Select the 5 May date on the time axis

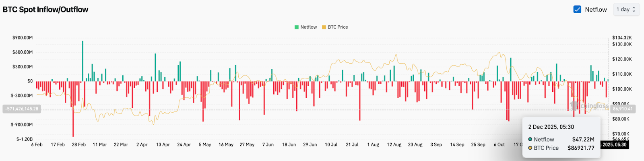(x=205, y=144)
